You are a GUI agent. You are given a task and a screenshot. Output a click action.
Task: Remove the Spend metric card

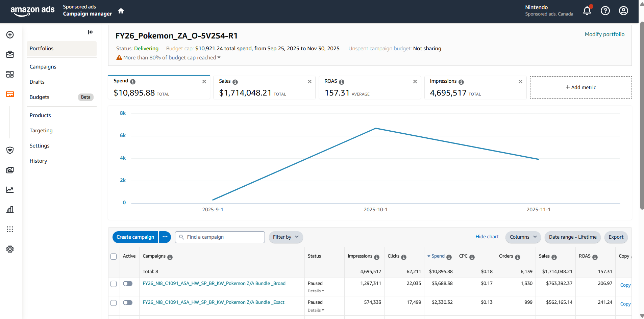click(204, 82)
